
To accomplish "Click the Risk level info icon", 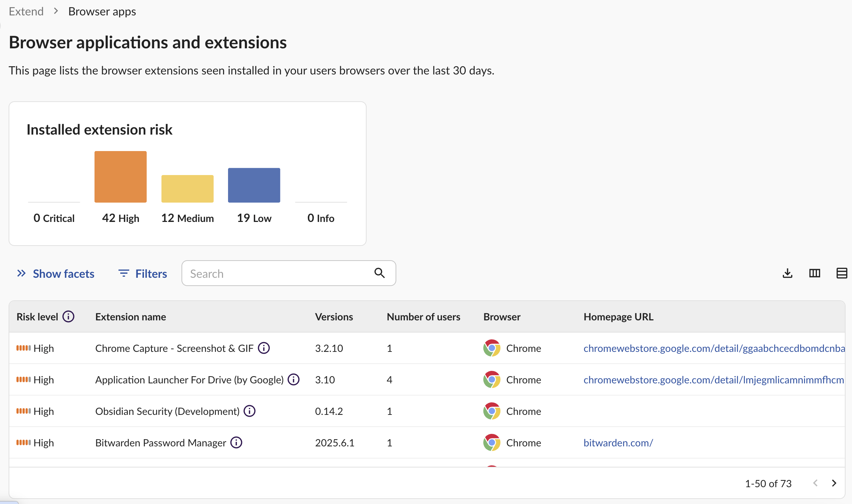I will [68, 316].
